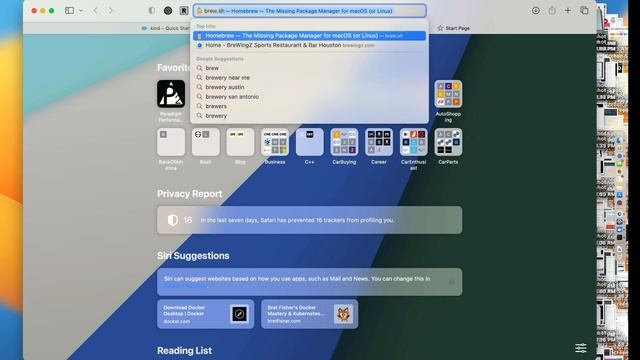The image size is (640, 360).
Task: Show the Downloads toolbar icon
Action: point(536,11)
